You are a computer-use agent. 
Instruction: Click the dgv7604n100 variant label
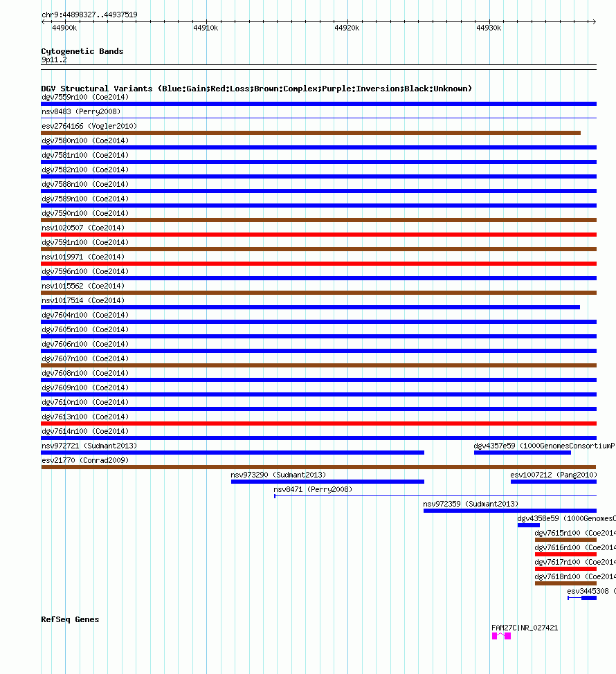[85, 315]
